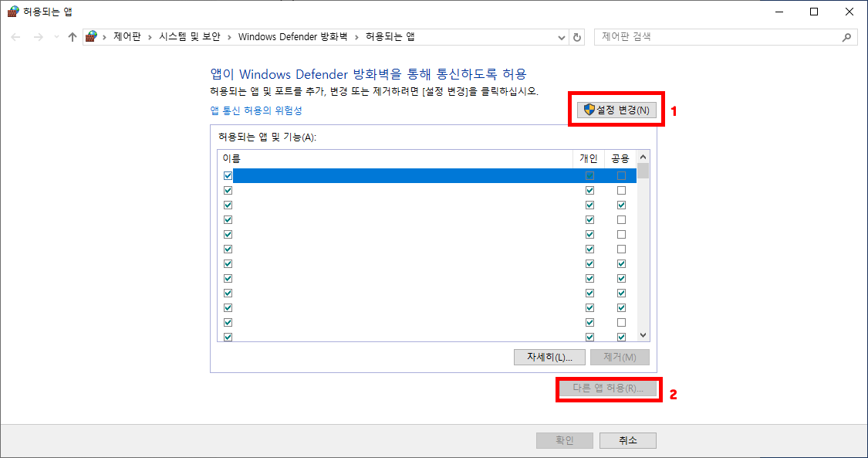Maximize the 허용되는 앱 window

click(x=814, y=12)
